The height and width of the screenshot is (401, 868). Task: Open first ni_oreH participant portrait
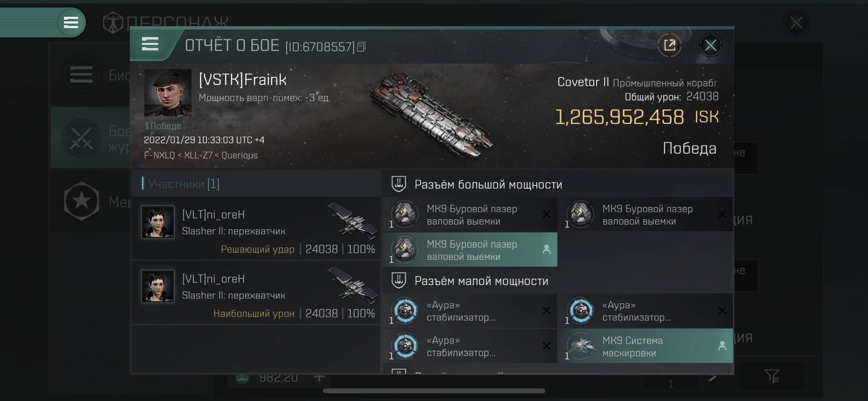[x=158, y=222]
